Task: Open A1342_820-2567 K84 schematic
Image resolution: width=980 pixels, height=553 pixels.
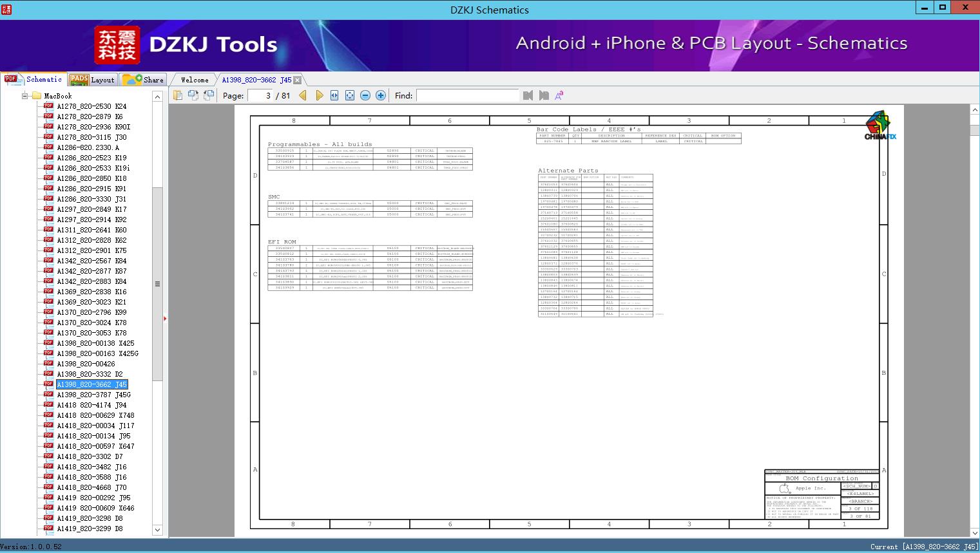Action: [91, 261]
